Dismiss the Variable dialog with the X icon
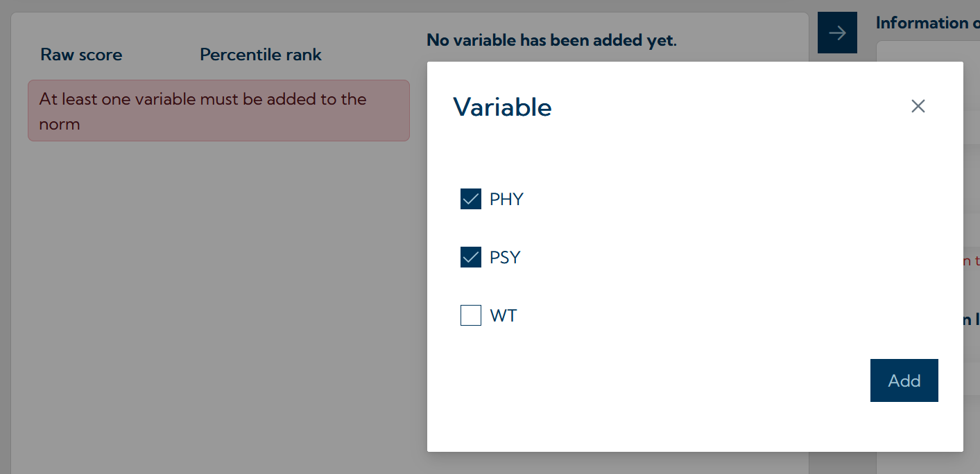980x474 pixels. click(x=918, y=106)
